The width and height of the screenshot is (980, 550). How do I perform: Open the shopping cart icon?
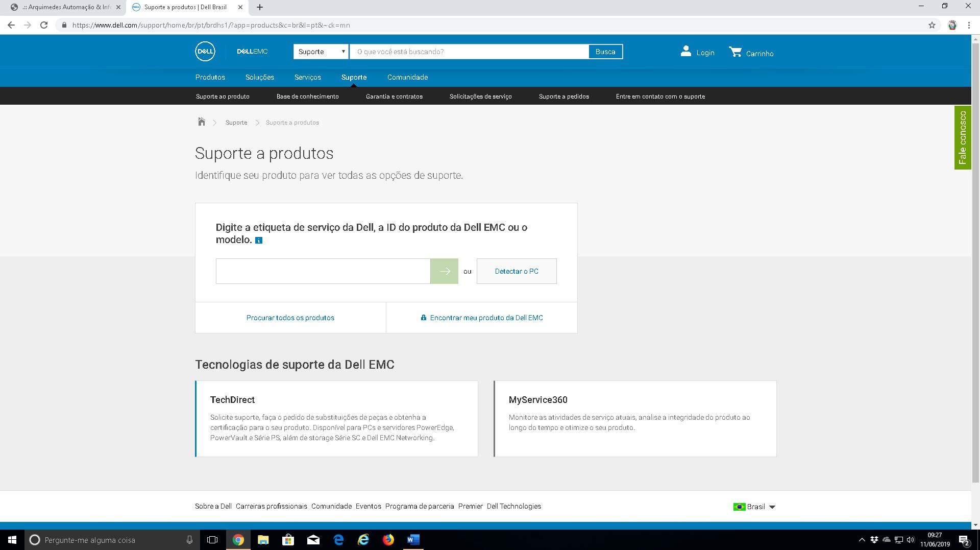(x=735, y=52)
